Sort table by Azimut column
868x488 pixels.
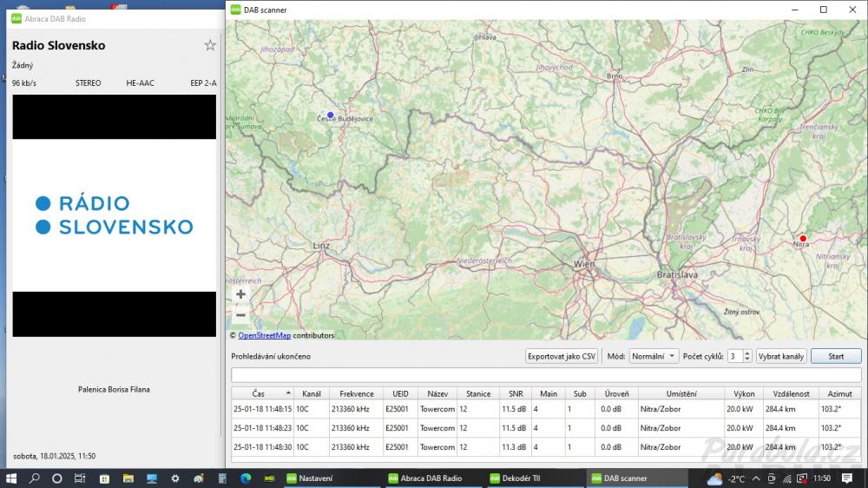tap(839, 394)
